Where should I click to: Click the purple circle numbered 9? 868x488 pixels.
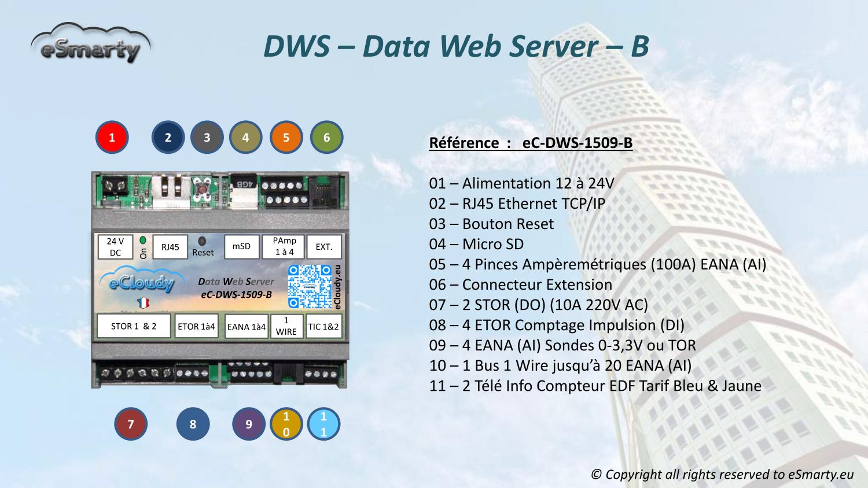tap(249, 424)
